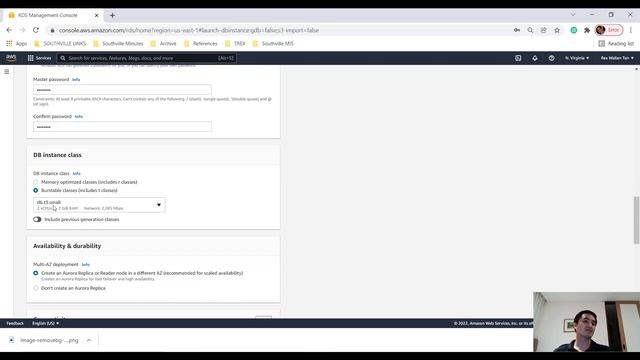Open the Archive bookmark folder

tap(163, 43)
